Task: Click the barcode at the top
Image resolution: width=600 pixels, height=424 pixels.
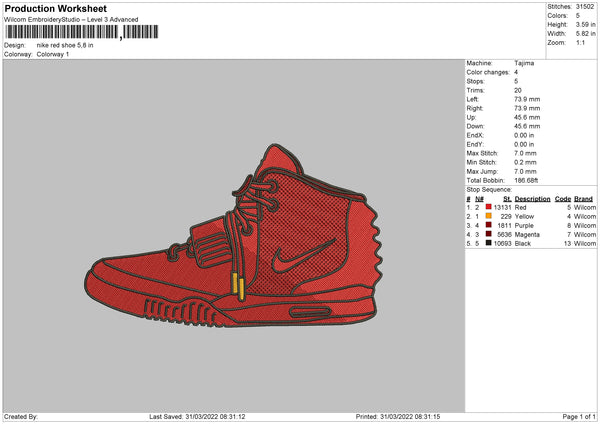Action: click(82, 32)
